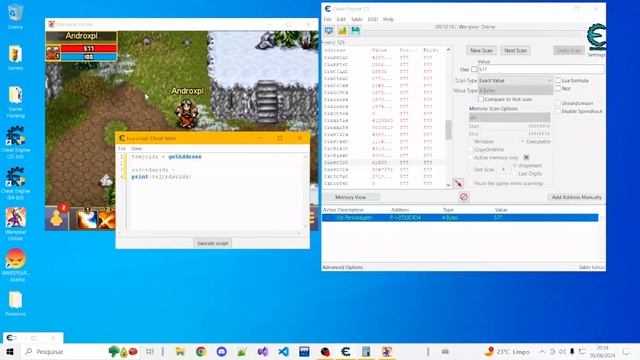The image size is (640, 360).
Task: Click Add Address Manually
Action: 576,197
